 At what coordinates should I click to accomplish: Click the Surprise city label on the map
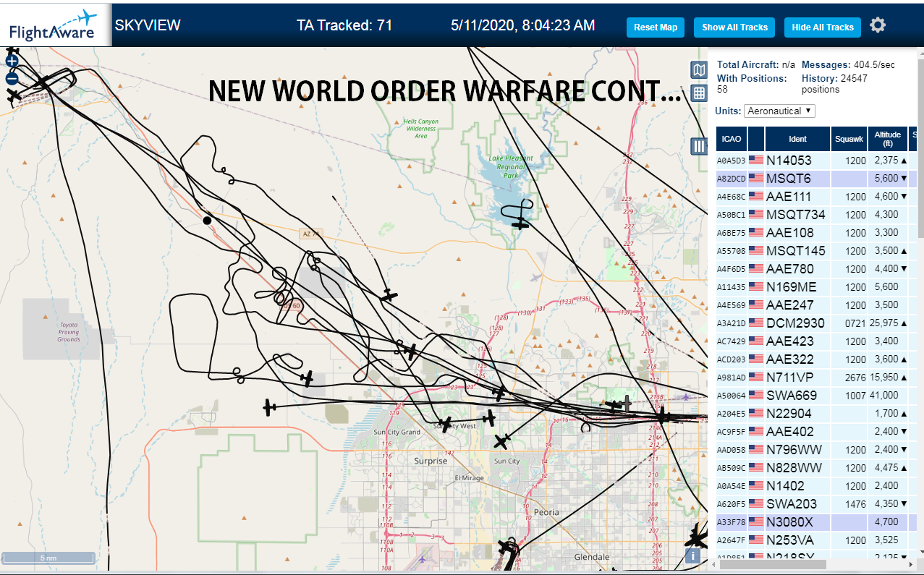coord(431,461)
